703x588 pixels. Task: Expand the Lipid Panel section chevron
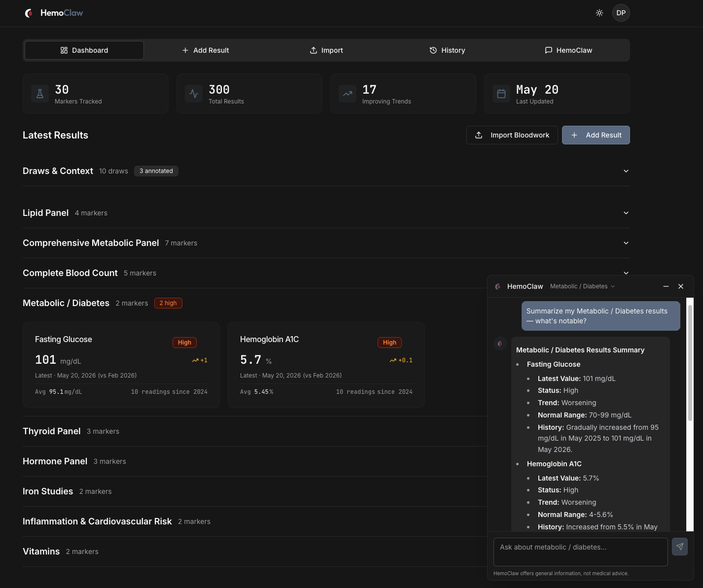point(626,213)
